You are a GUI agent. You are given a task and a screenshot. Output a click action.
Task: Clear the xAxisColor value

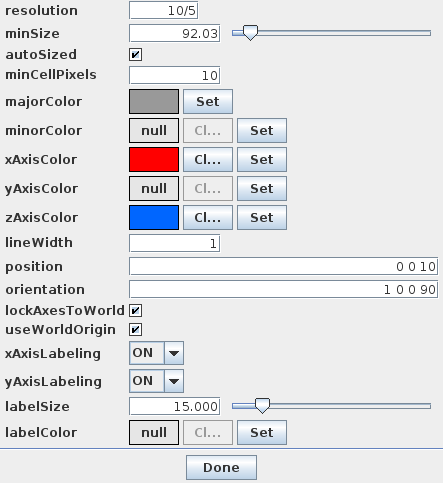pyautogui.click(x=208, y=159)
